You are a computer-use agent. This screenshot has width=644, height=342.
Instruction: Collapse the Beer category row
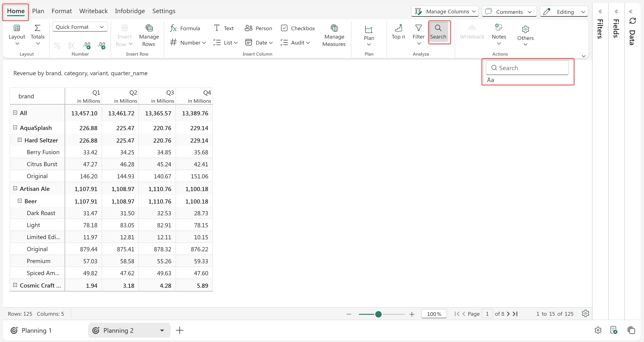coord(20,201)
